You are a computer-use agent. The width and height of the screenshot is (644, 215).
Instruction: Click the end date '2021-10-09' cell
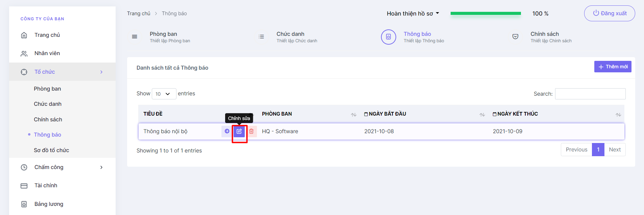[x=507, y=131]
